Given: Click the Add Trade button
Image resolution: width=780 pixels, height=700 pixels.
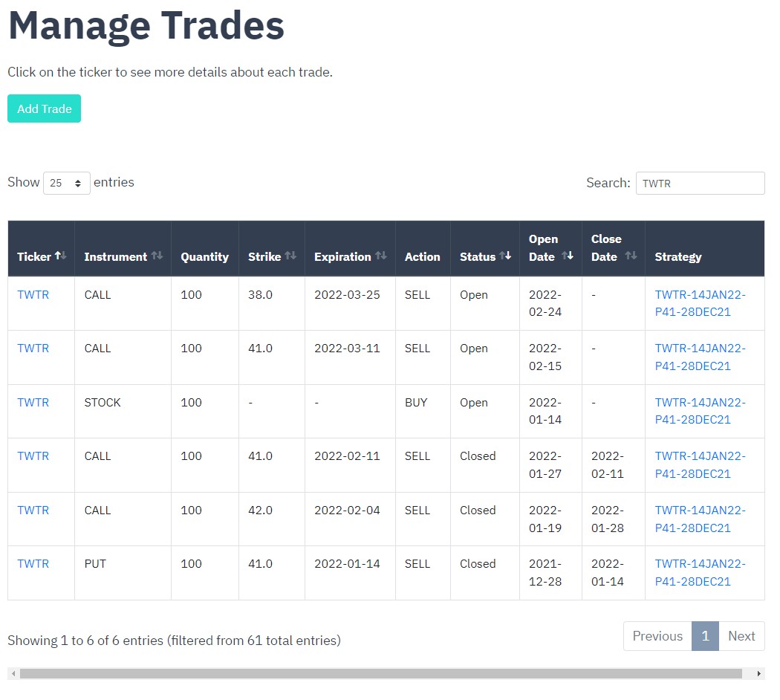Looking at the screenshot, I should point(45,108).
